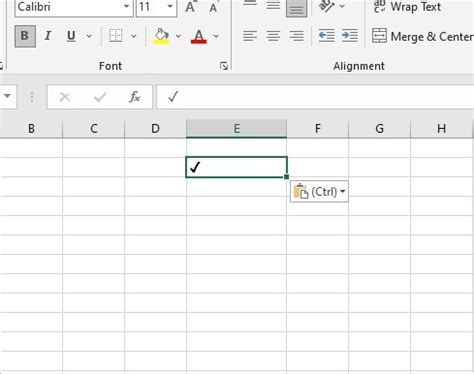Select top vertical alignment icon
The height and width of the screenshot is (374, 474).
[250, 4]
